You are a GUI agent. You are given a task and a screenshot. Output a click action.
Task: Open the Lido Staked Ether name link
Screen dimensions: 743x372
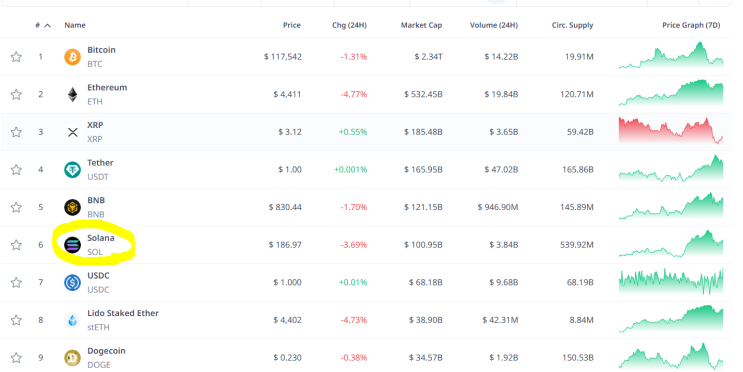(123, 313)
